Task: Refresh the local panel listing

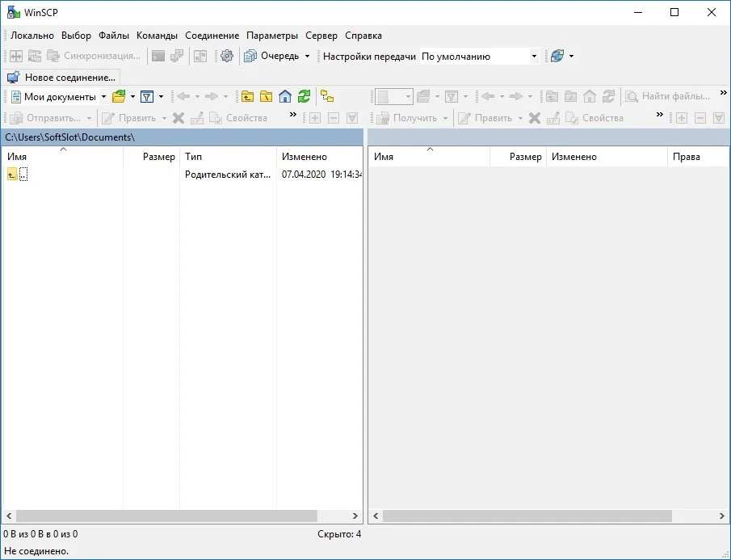Action: (304, 96)
